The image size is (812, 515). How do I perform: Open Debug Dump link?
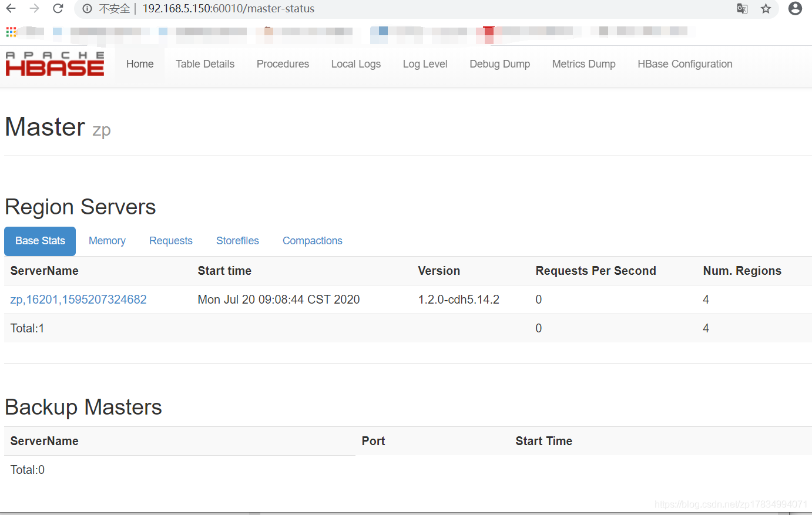500,64
